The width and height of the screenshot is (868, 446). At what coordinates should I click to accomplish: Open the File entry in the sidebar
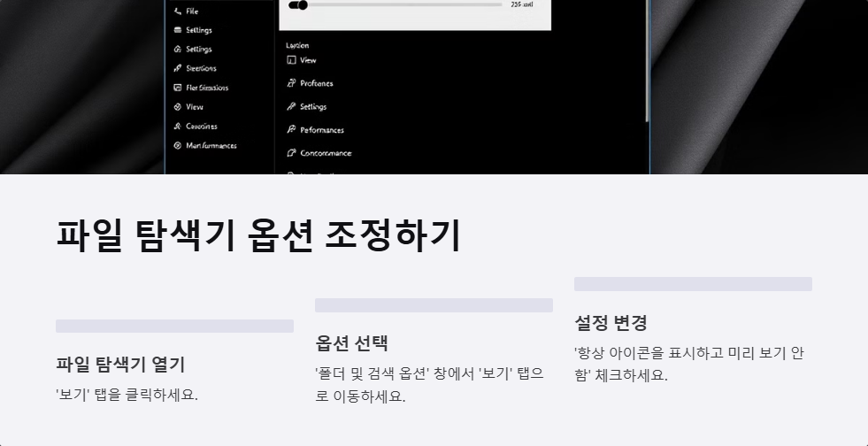click(192, 12)
